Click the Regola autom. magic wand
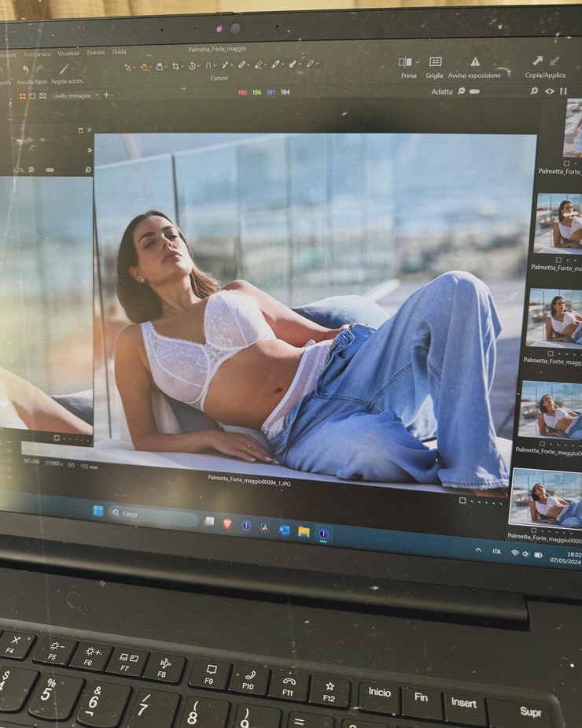The image size is (582, 728). pyautogui.click(x=64, y=68)
